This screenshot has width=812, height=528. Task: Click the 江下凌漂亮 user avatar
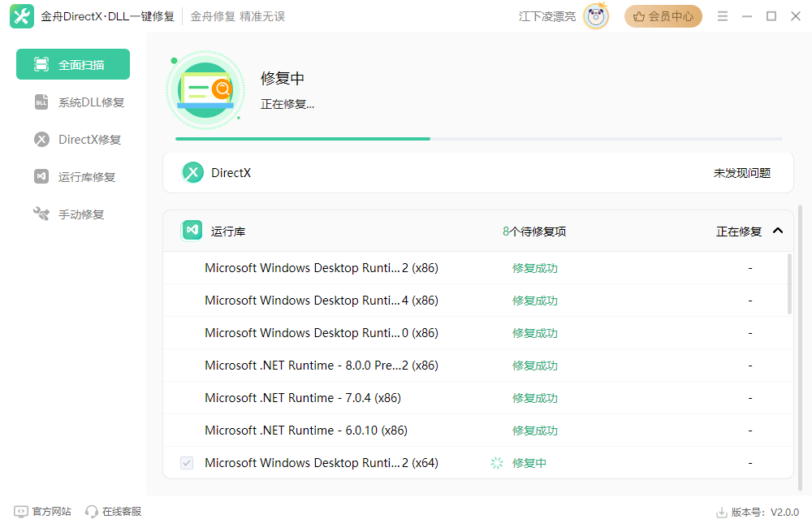pos(595,15)
